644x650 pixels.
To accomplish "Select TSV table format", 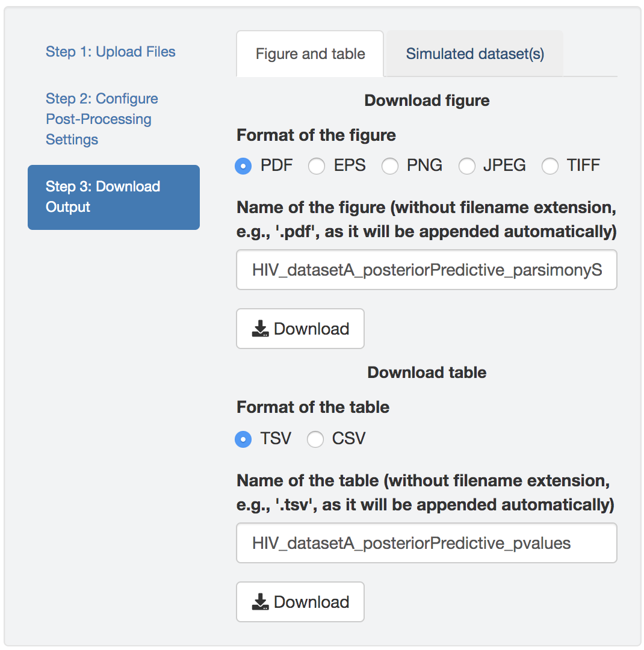I will [243, 439].
